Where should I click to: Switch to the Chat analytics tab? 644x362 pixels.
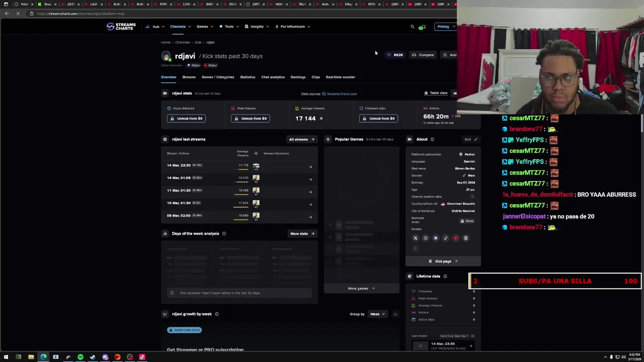(273, 77)
